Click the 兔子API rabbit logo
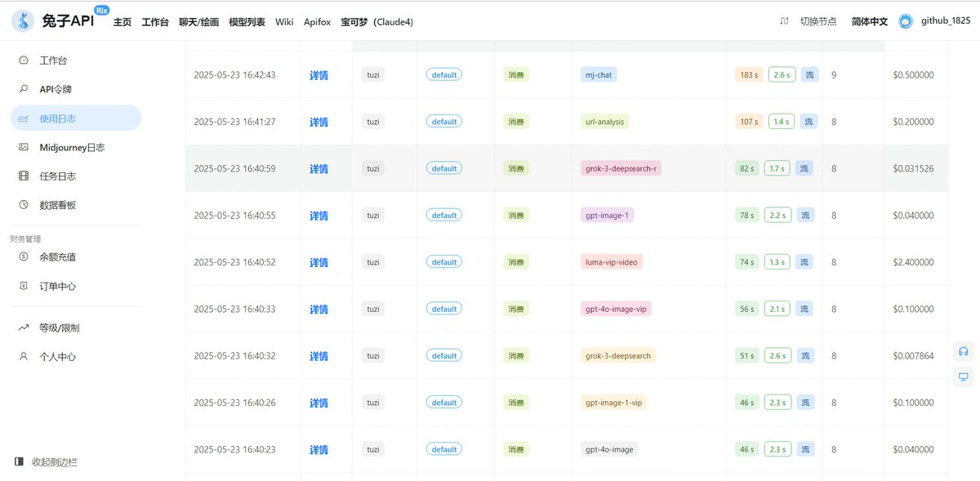980x481 pixels. pos(23,21)
